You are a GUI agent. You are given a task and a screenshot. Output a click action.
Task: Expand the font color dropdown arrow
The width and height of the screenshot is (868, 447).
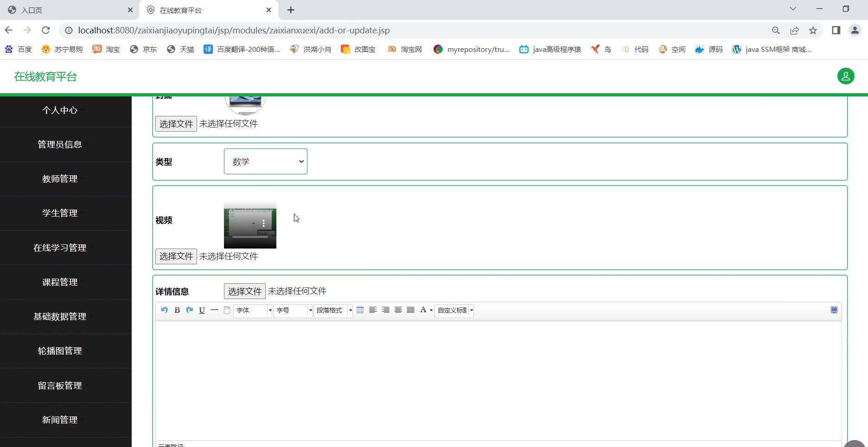click(431, 311)
